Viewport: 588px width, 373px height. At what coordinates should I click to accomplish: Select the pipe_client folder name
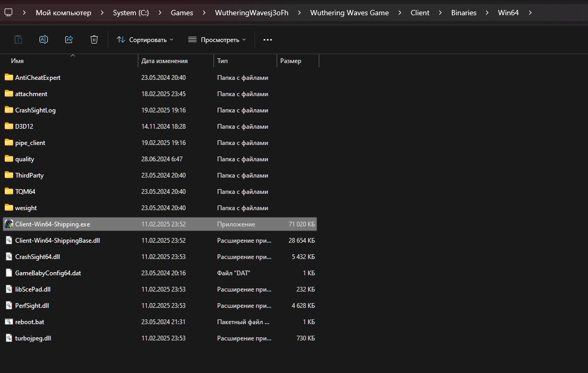30,143
